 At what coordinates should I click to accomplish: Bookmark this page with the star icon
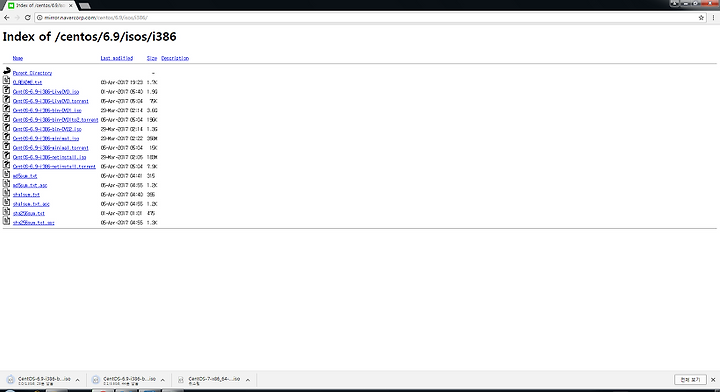pos(701,17)
